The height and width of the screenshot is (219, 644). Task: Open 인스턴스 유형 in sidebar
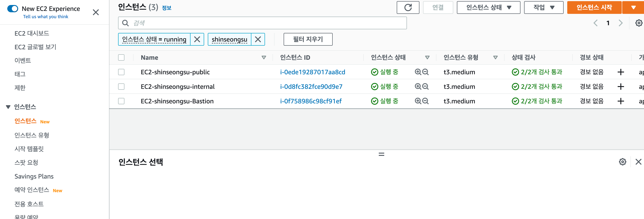(x=32, y=135)
